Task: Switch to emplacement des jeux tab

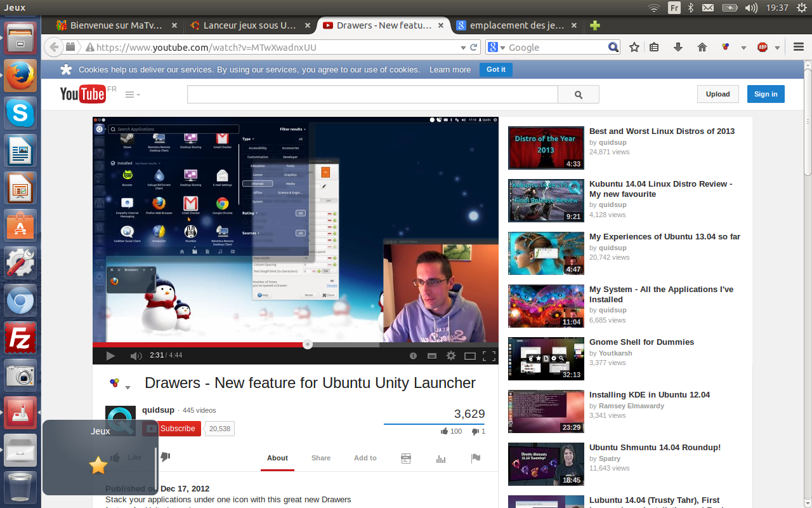Action: (x=516, y=25)
